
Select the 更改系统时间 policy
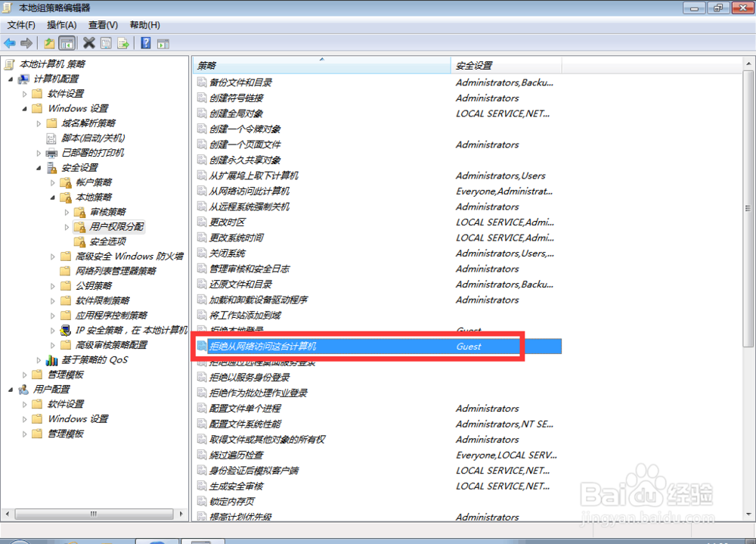tap(237, 238)
